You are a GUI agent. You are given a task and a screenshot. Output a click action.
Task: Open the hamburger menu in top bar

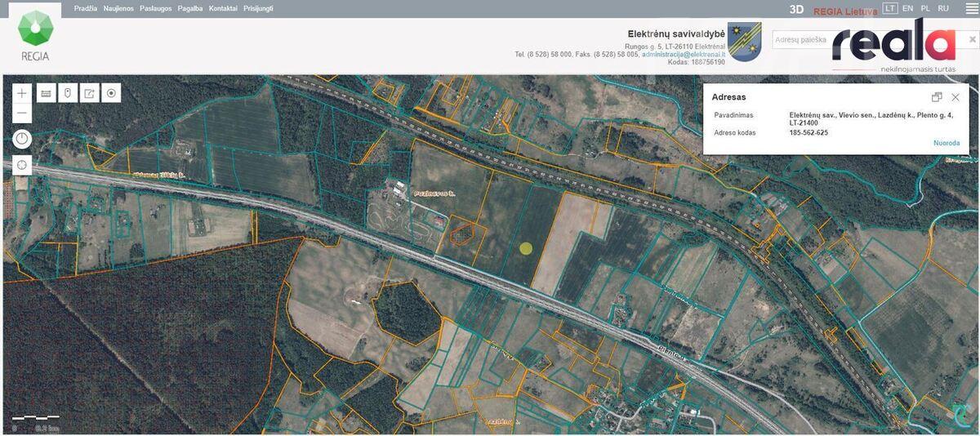point(970,8)
